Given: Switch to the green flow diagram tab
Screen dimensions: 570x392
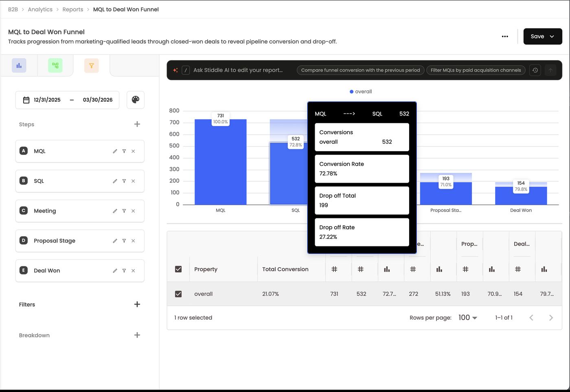Looking at the screenshot, I should 55,65.
